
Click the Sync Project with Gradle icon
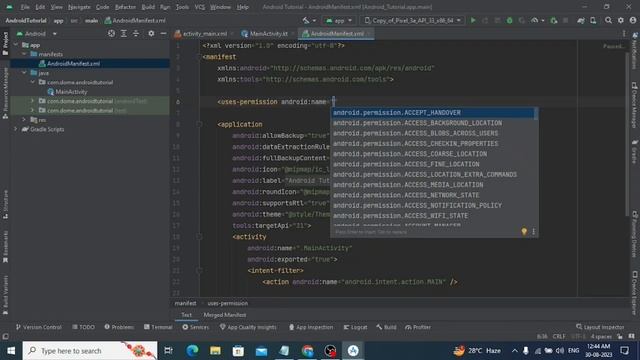pyautogui.click(x=581, y=20)
